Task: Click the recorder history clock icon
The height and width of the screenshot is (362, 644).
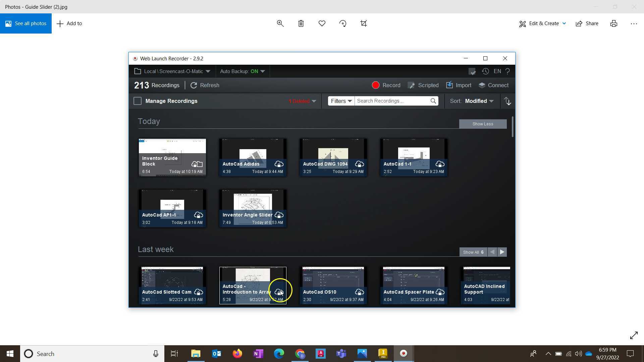Action: pyautogui.click(x=485, y=71)
